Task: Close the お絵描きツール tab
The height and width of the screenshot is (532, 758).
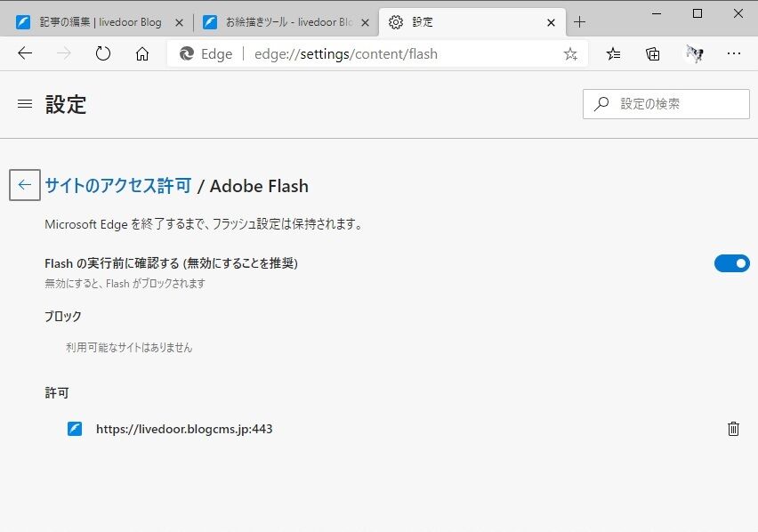Action: pos(366,22)
